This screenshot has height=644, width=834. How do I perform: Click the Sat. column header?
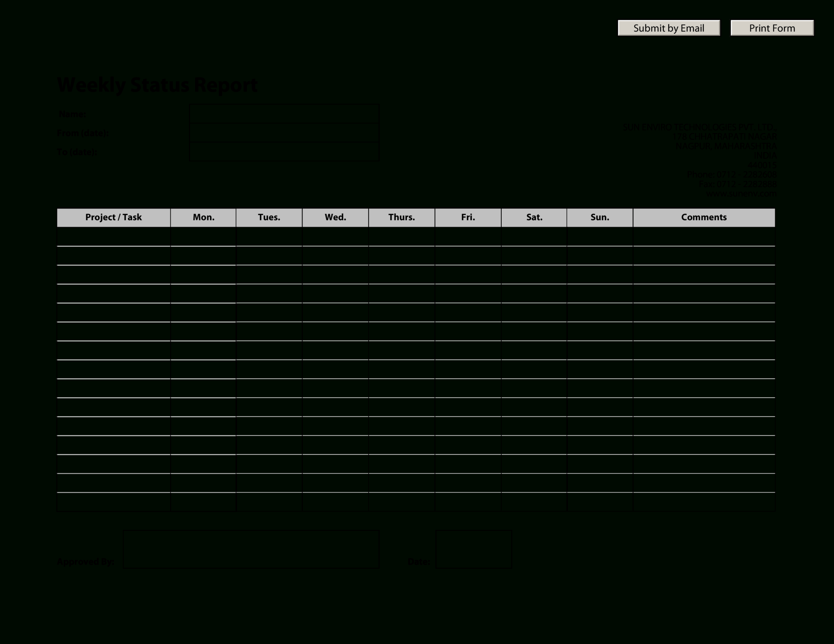tap(534, 217)
